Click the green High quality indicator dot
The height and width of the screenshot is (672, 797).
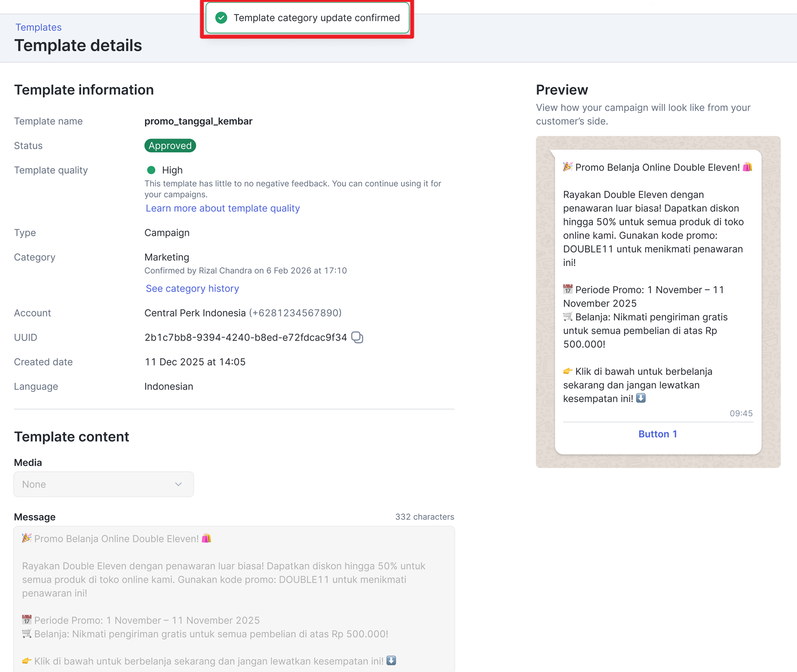pos(151,170)
